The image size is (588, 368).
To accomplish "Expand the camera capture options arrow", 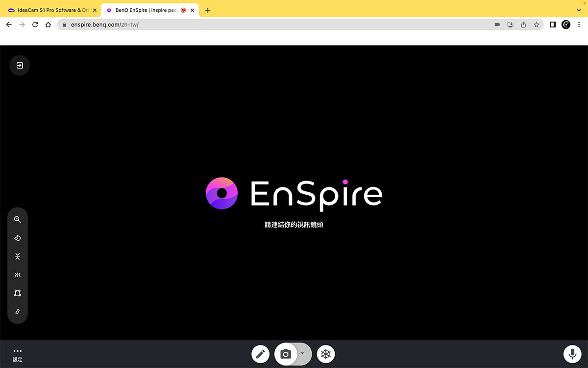I will (x=303, y=353).
